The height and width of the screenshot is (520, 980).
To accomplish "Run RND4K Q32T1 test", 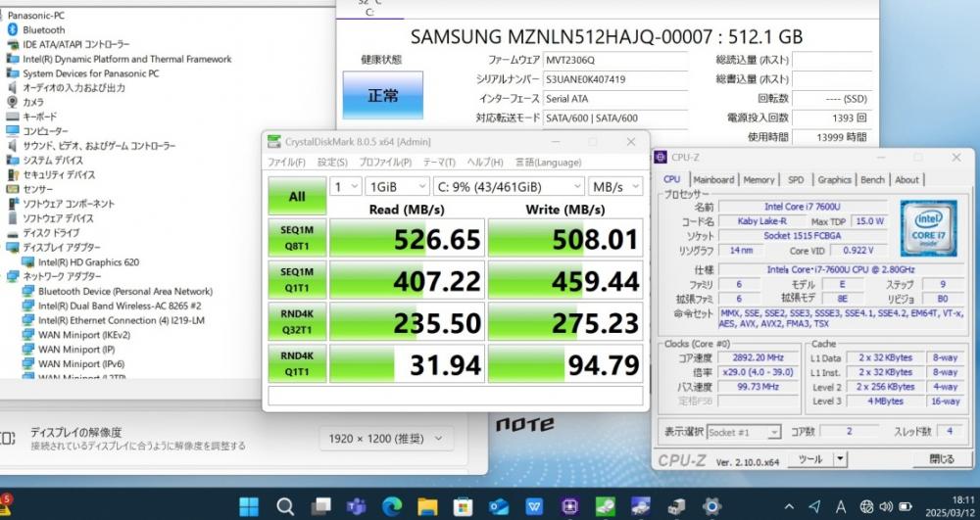I will (297, 321).
